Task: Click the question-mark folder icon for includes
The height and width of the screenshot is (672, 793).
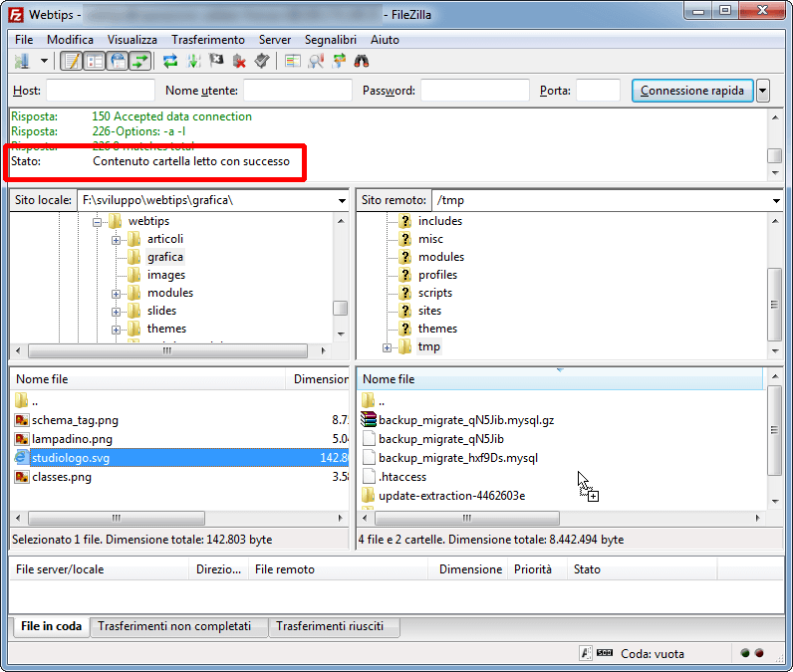Action: coord(404,221)
